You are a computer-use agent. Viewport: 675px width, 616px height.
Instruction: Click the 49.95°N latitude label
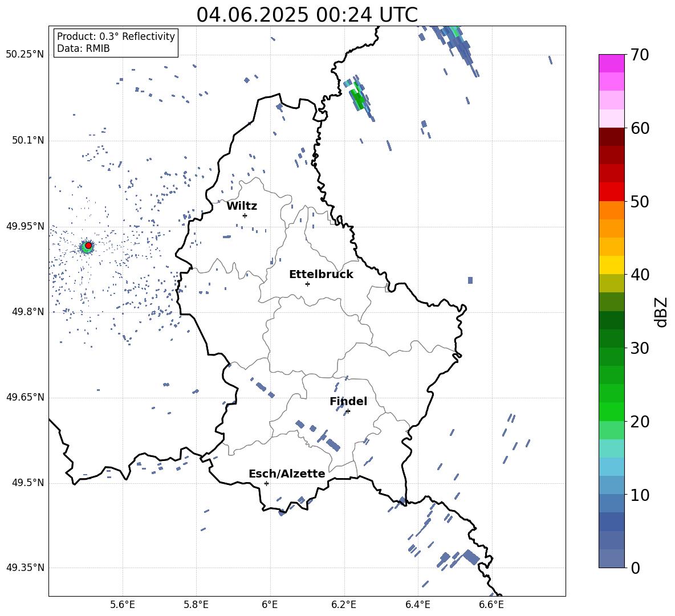point(25,226)
